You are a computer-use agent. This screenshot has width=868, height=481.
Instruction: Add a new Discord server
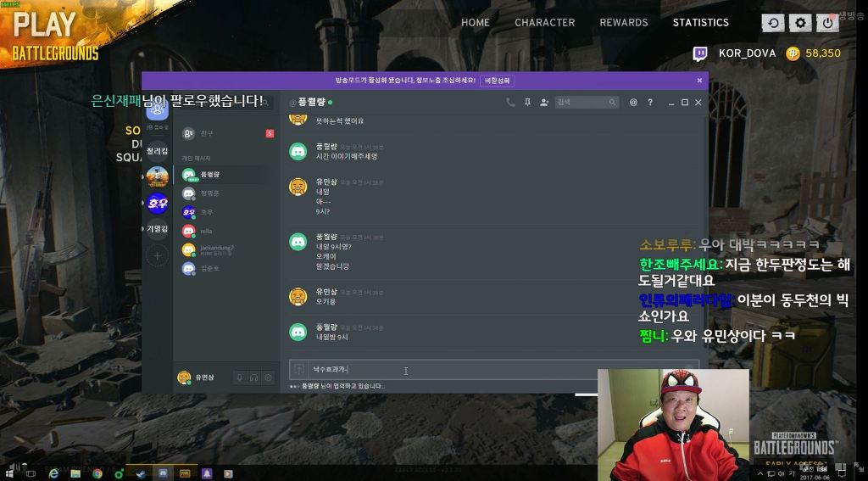pos(157,255)
